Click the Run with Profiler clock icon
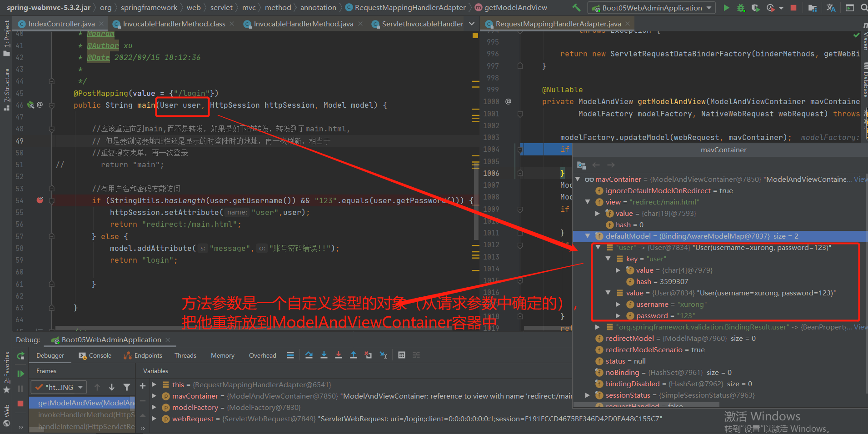This screenshot has width=868, height=434. coord(770,8)
